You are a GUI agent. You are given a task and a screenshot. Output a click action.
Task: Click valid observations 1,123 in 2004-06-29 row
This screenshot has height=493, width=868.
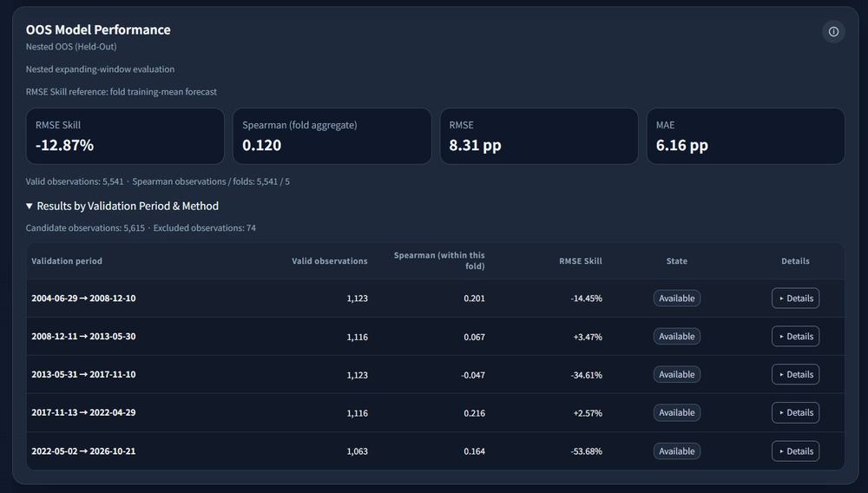point(357,299)
